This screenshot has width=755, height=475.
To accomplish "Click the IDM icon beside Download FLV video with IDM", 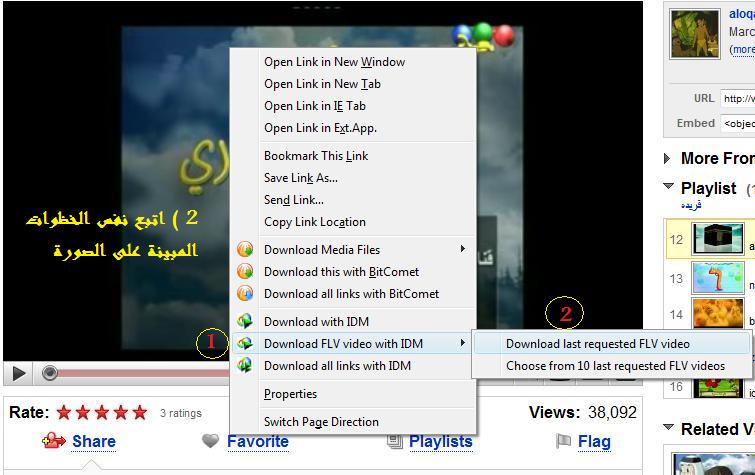I will [x=245, y=343].
